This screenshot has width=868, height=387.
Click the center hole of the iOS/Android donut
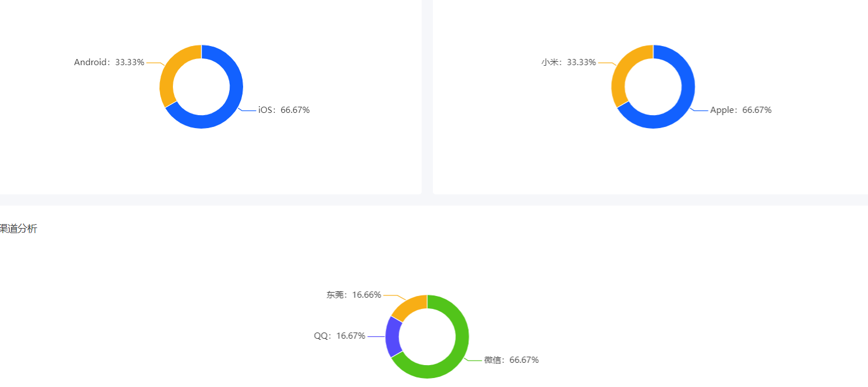(x=202, y=86)
